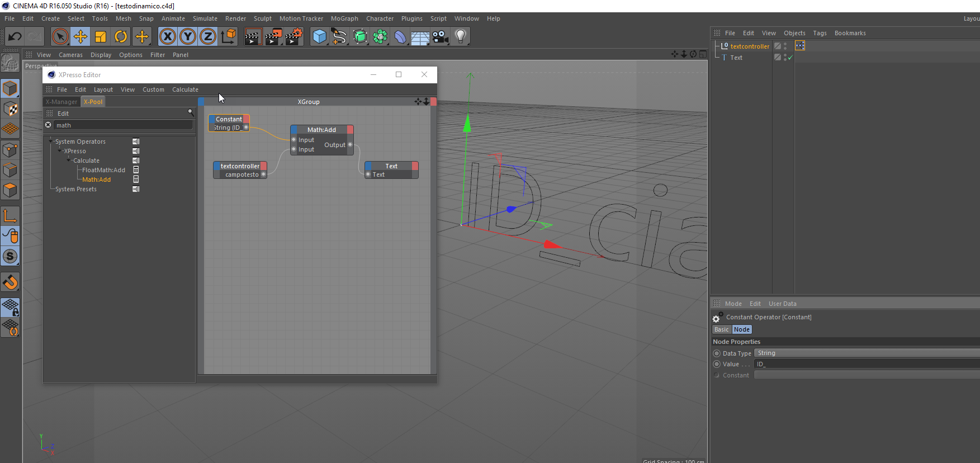Click the green array modeling icon
980x463 pixels.
coord(380,37)
